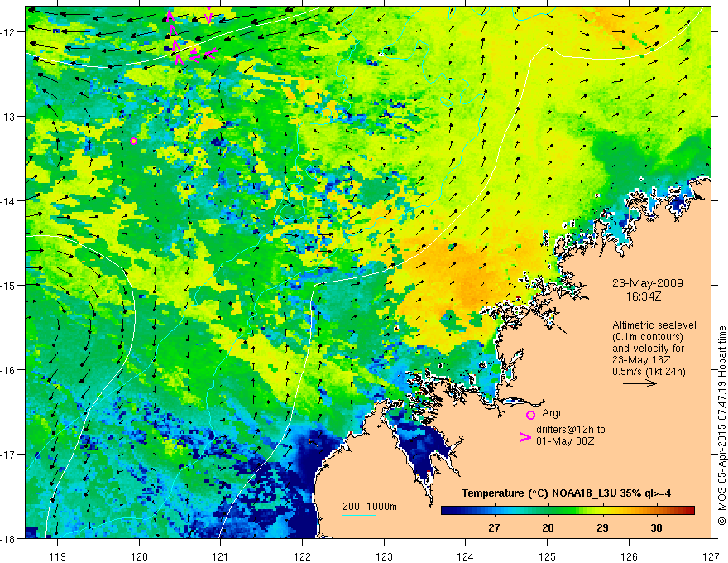Click the 0.5m/s velocity scale arrow

(x=639, y=383)
